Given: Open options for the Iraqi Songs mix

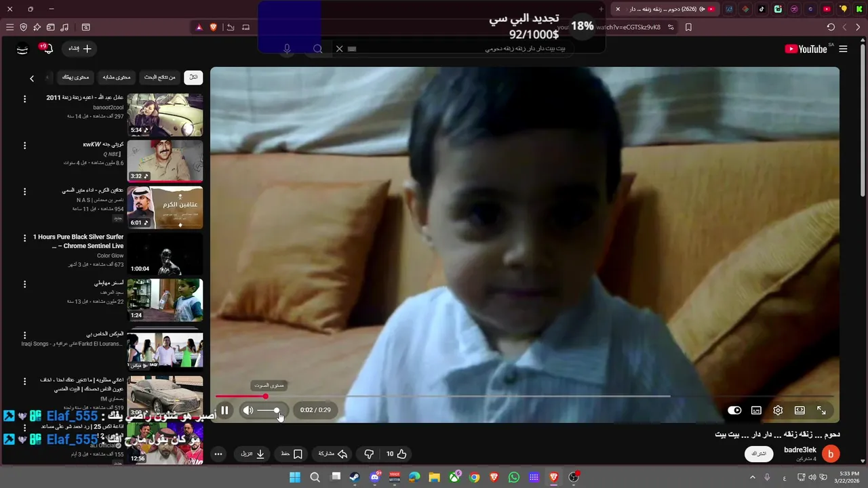Looking at the screenshot, I should click(x=24, y=335).
